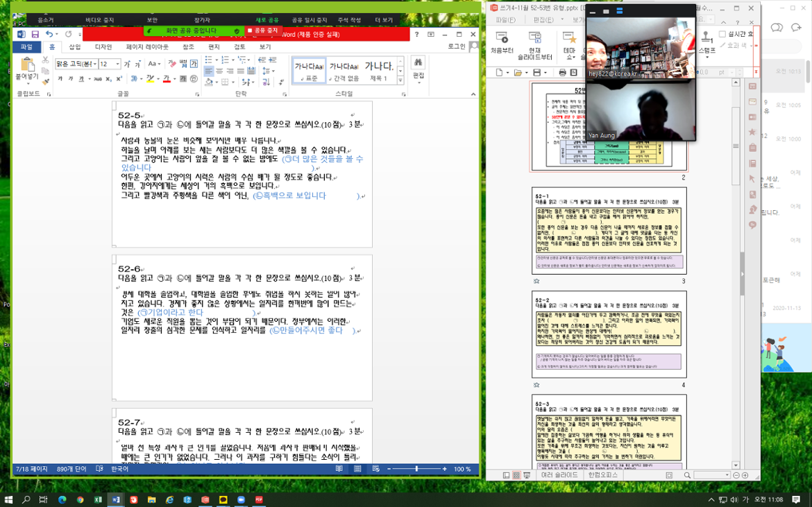Click the text highlight color button
The width and height of the screenshot is (812, 507).
150,79
